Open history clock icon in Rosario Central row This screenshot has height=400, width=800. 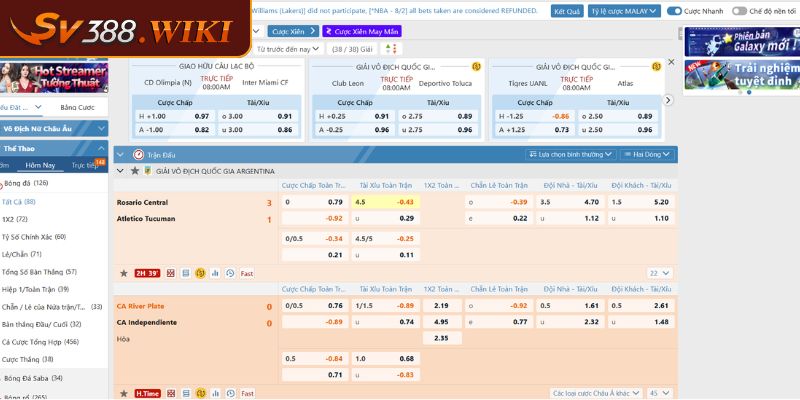pos(230,273)
